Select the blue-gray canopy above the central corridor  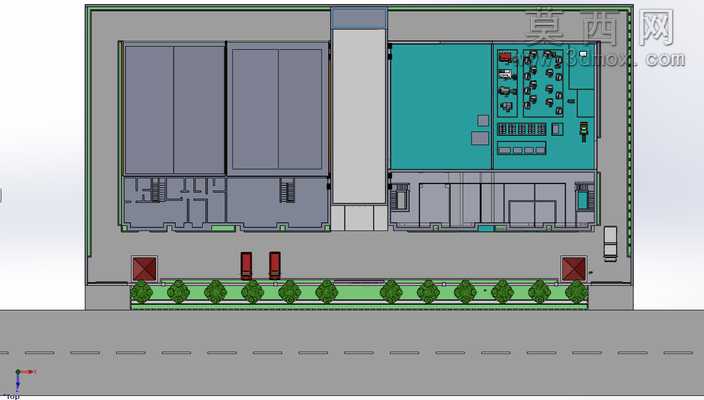tap(359, 18)
